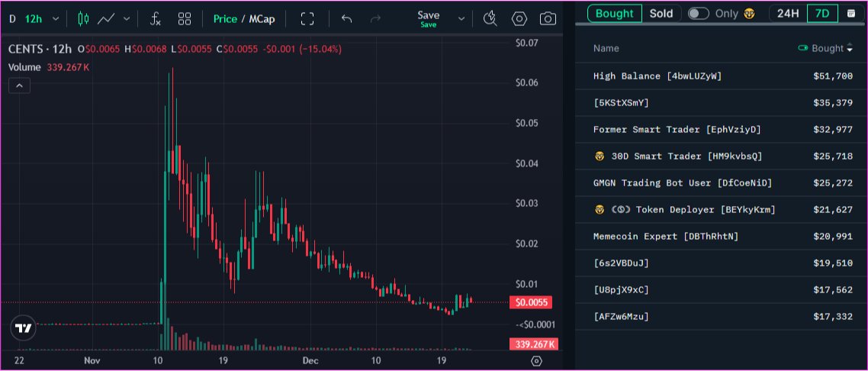The width and height of the screenshot is (868, 371).
Task: Open High Balance [4bwLUZyW] wallet
Action: coord(657,76)
